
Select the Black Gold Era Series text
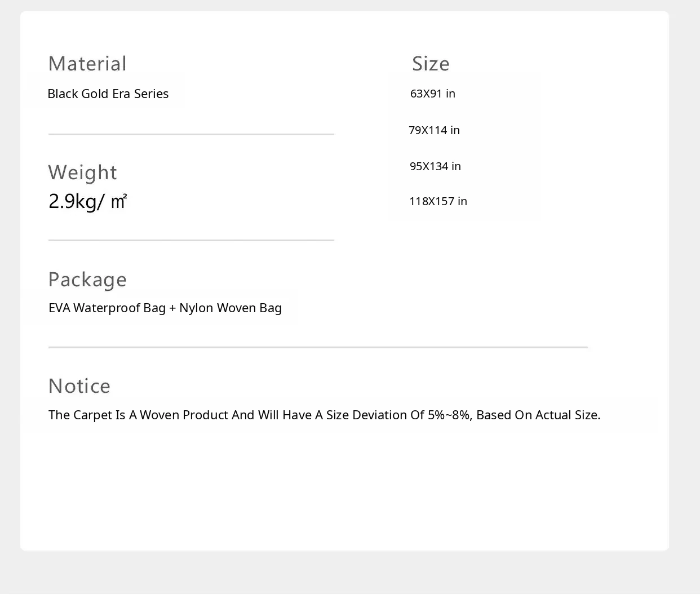108,94
